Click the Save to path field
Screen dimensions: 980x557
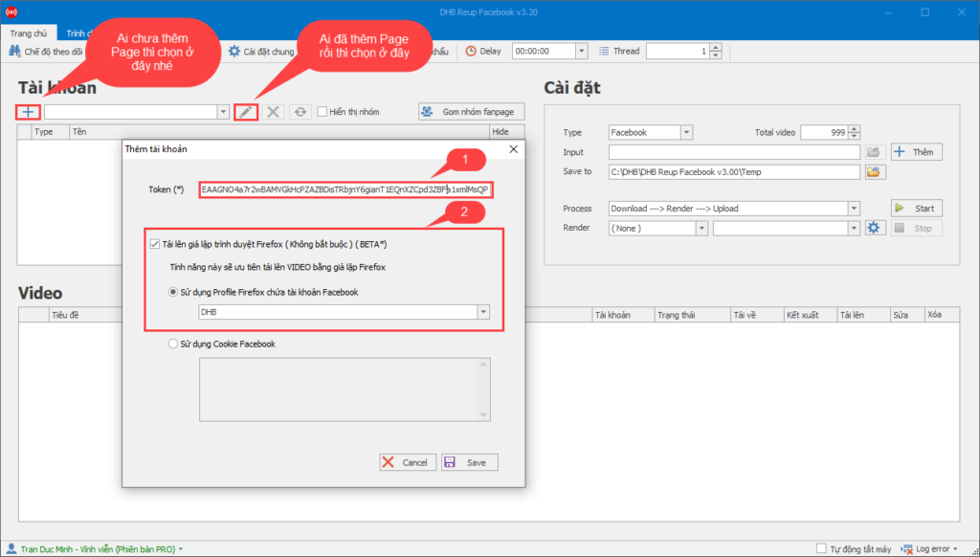[x=734, y=172]
